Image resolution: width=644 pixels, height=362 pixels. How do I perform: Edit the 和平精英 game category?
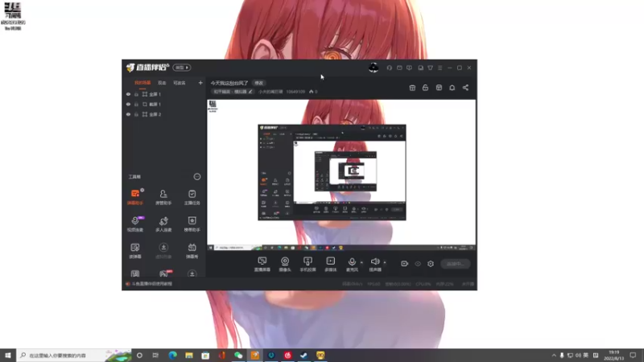point(233,92)
